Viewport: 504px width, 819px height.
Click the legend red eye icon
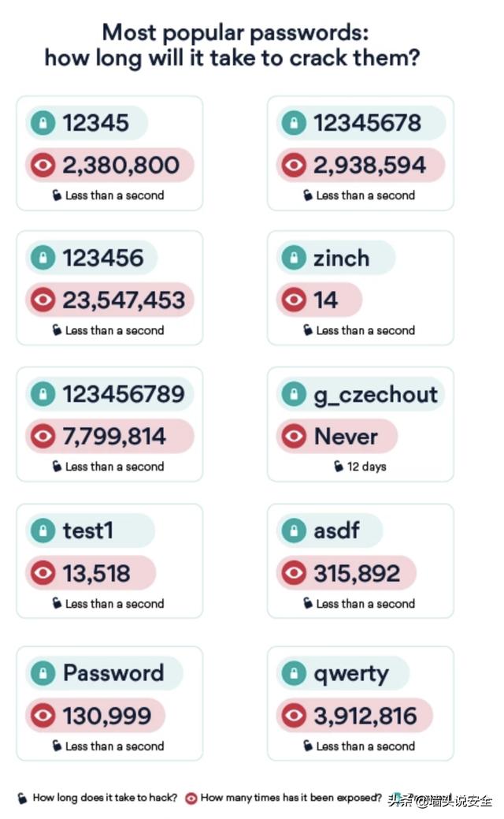(191, 798)
